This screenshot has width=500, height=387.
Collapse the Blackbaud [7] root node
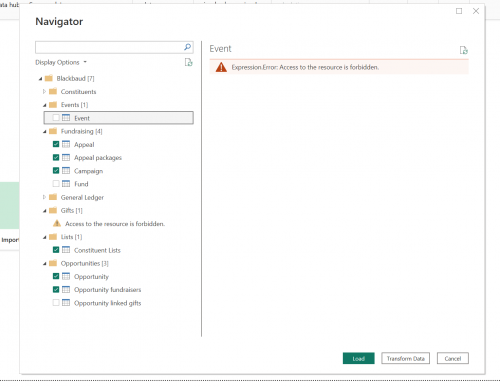coord(40,79)
